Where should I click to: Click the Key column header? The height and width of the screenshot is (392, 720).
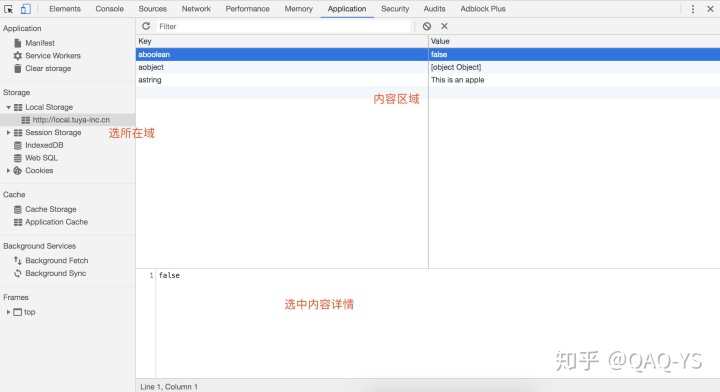click(282, 41)
